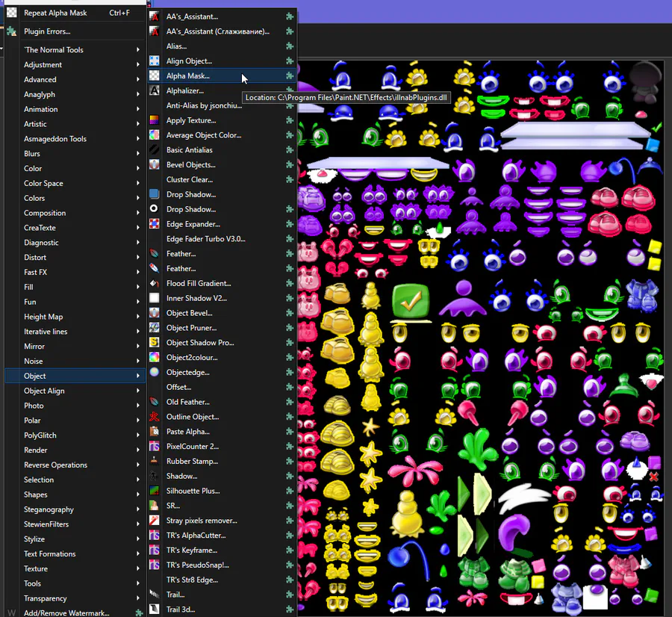This screenshot has height=617, width=672.
Task: Choose Add/Remove Watermark entry
Action: (x=75, y=613)
